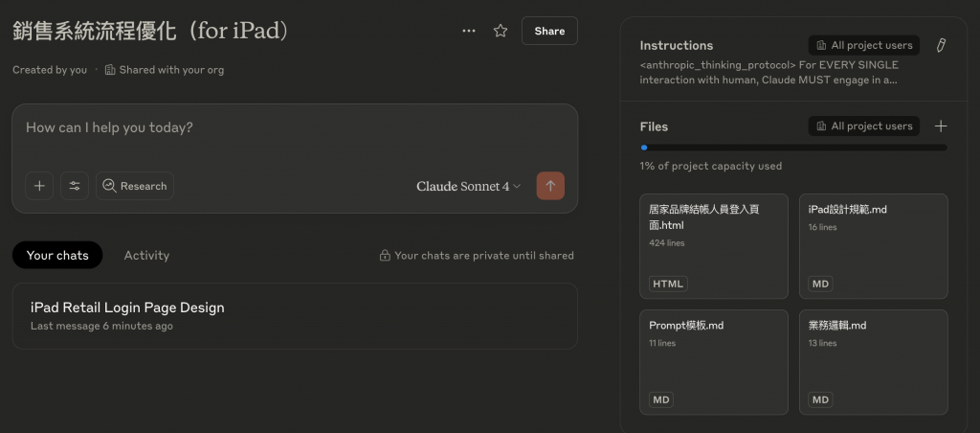Switch to the Your chats tab
Screen dimensions: 980x433
pyautogui.click(x=57, y=255)
